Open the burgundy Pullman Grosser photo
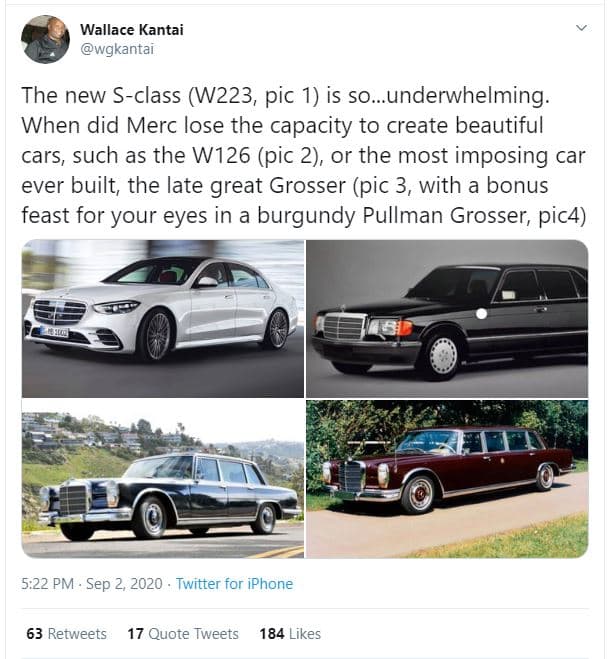 [x=447, y=479]
